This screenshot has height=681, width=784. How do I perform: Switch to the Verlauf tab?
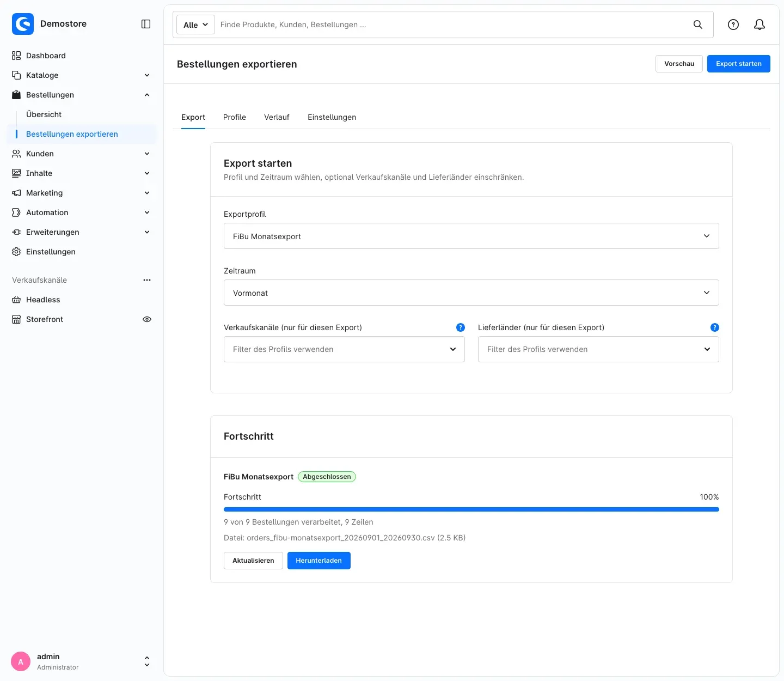click(x=277, y=117)
